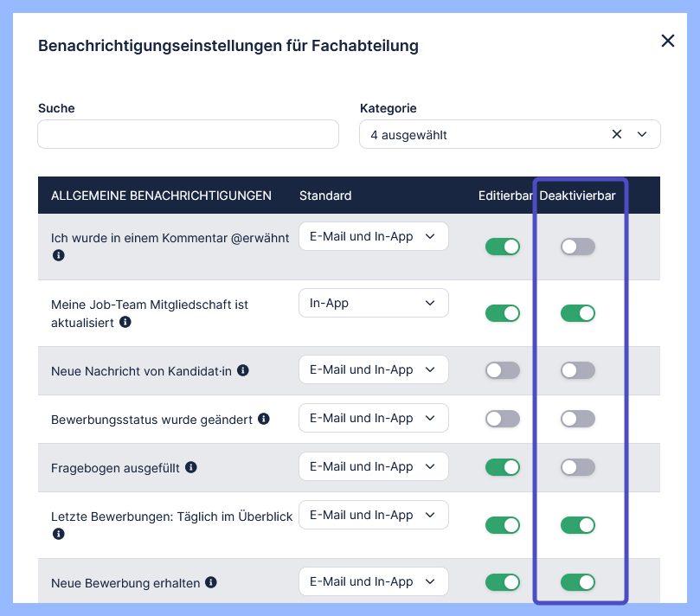Open the info tooltip for @erwähnt notifications
Screen dimensions: 700x616
[58, 255]
